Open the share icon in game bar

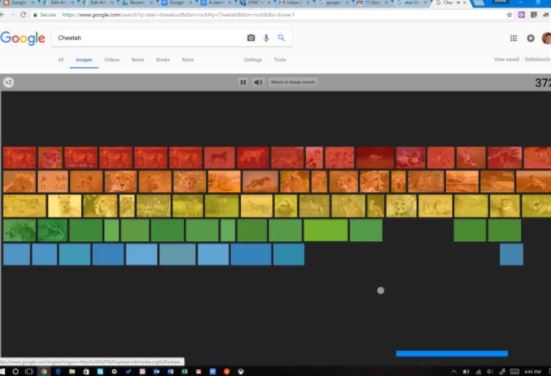8,83
